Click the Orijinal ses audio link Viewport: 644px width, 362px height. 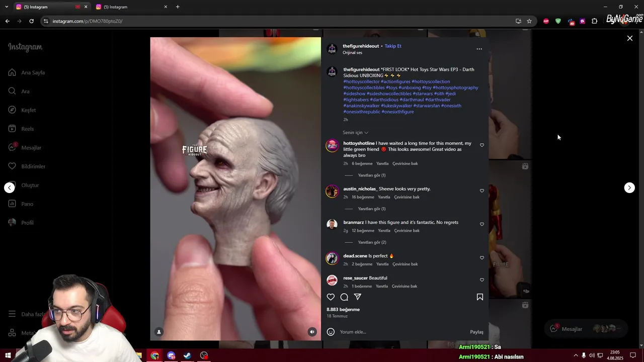[352, 52]
